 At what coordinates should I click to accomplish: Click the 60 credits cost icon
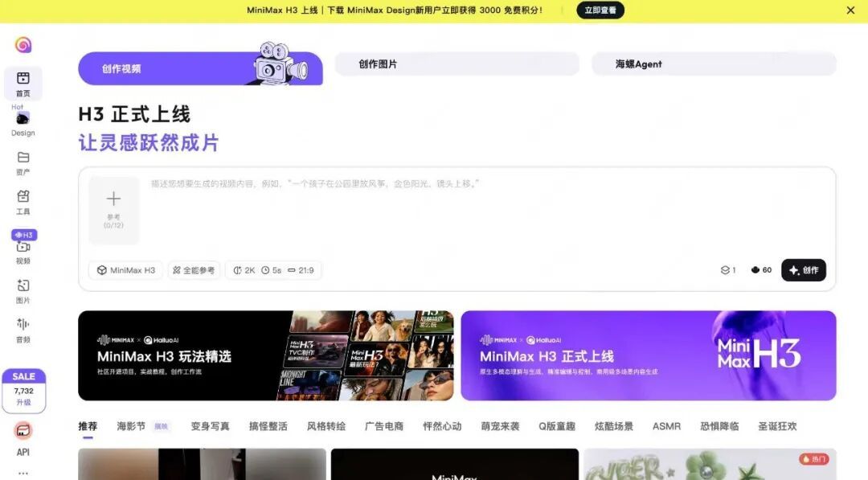click(x=761, y=270)
